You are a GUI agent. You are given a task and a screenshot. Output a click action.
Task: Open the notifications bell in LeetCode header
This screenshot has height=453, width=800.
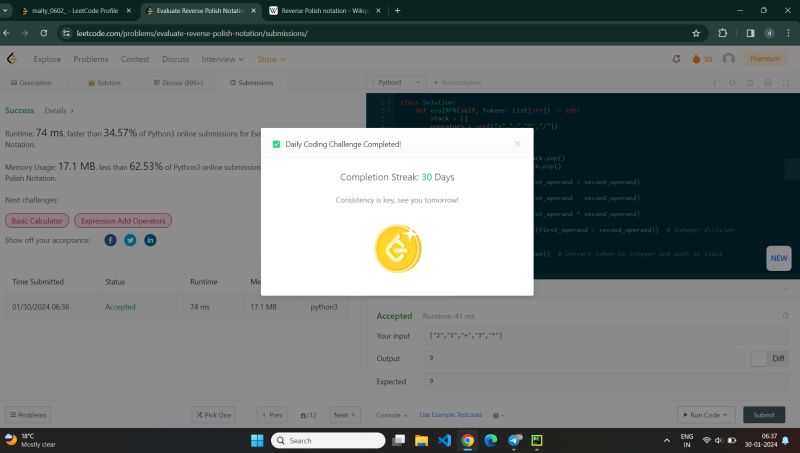click(x=676, y=59)
